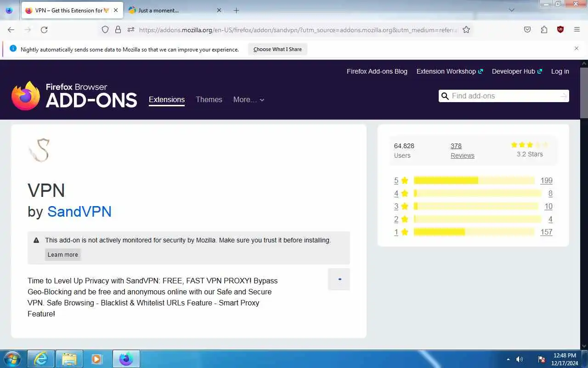Open the Firefox hamburger application menu
The width and height of the screenshot is (588, 368).
click(x=577, y=29)
